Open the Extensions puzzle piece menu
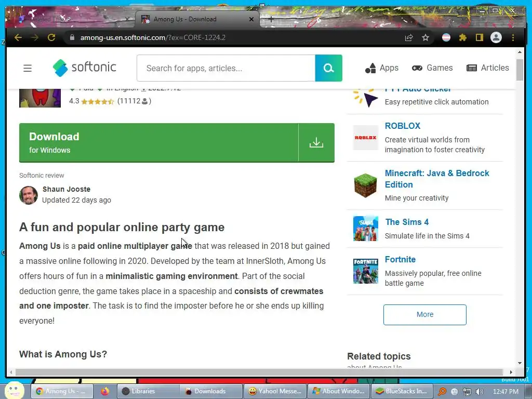 463,37
